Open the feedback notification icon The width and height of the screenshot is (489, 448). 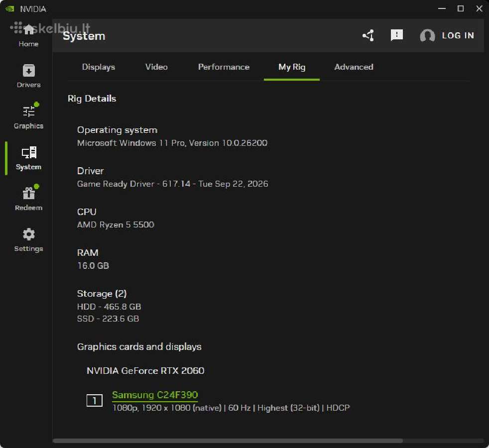(397, 35)
